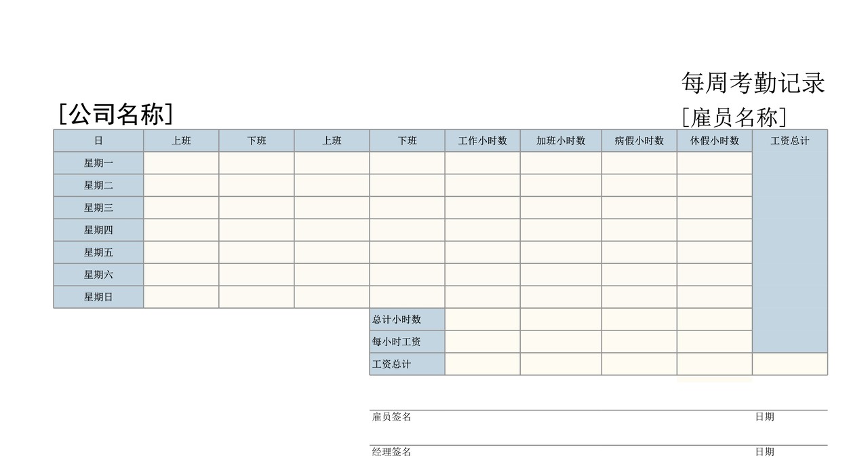Click the 休假小时数 column header
Screen dimensions: 868x458
[x=715, y=140]
